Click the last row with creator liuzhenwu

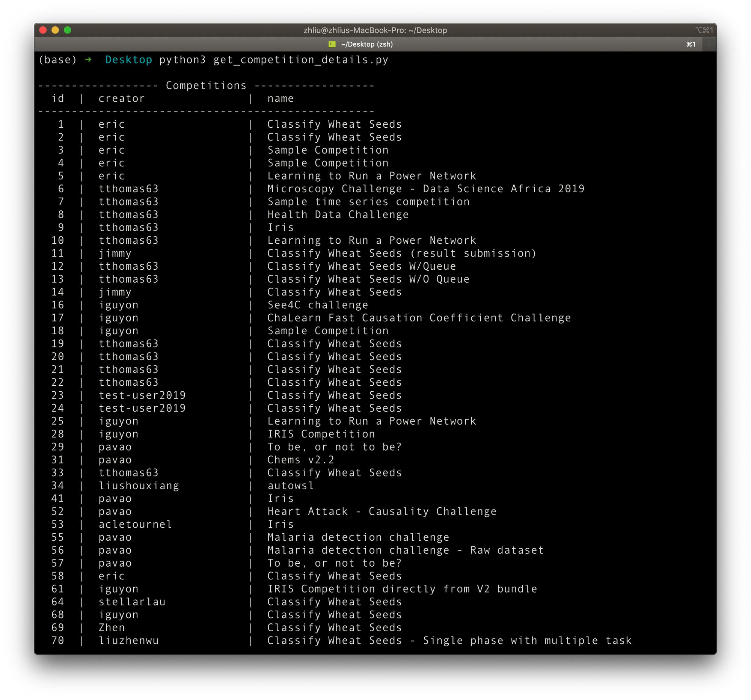[128, 641]
